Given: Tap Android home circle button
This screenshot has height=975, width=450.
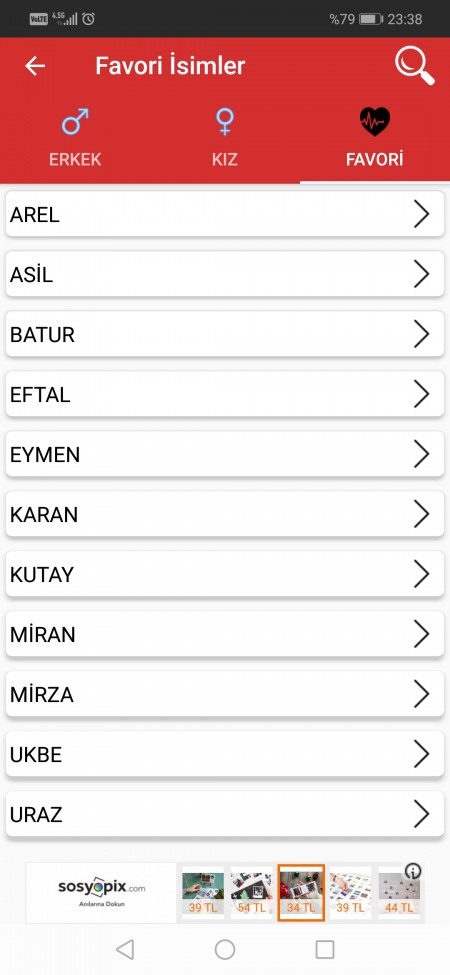Looking at the screenshot, I should coord(224,950).
